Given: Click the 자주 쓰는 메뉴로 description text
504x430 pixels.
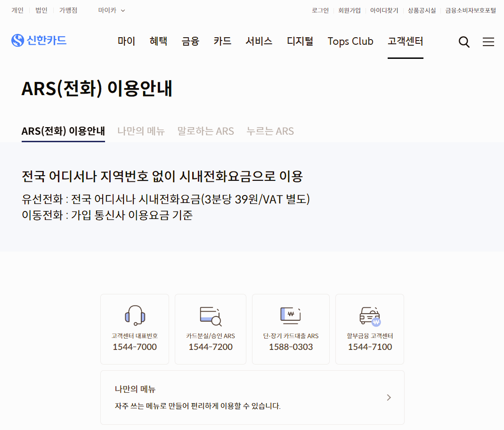Looking at the screenshot, I should (198, 406).
